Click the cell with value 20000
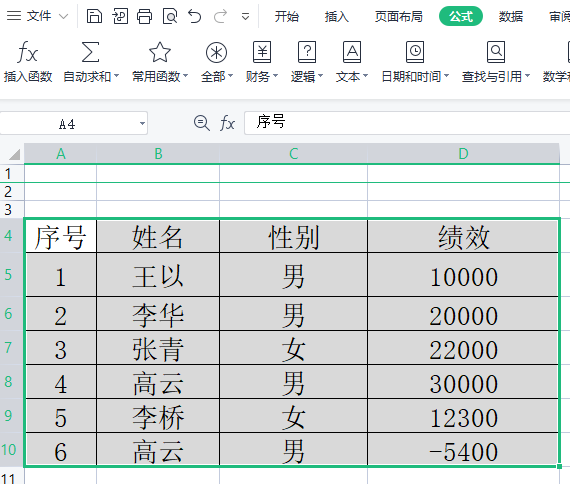570x484 pixels. coord(463,314)
